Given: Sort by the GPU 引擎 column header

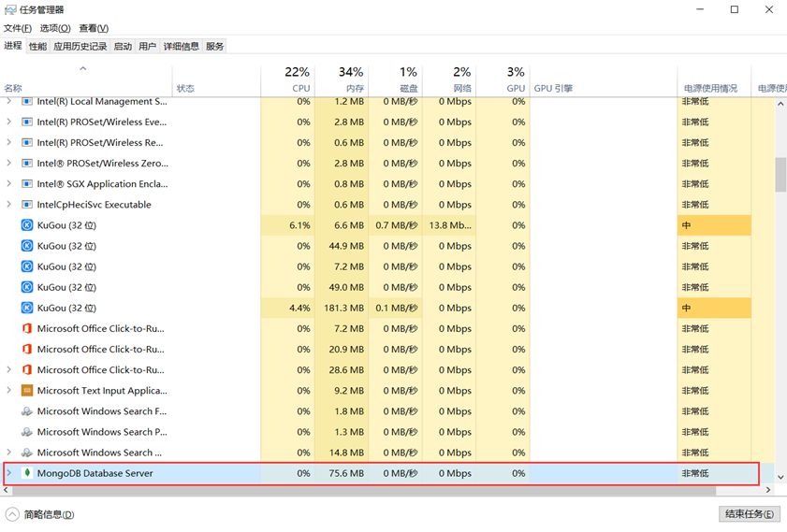Looking at the screenshot, I should point(604,80).
